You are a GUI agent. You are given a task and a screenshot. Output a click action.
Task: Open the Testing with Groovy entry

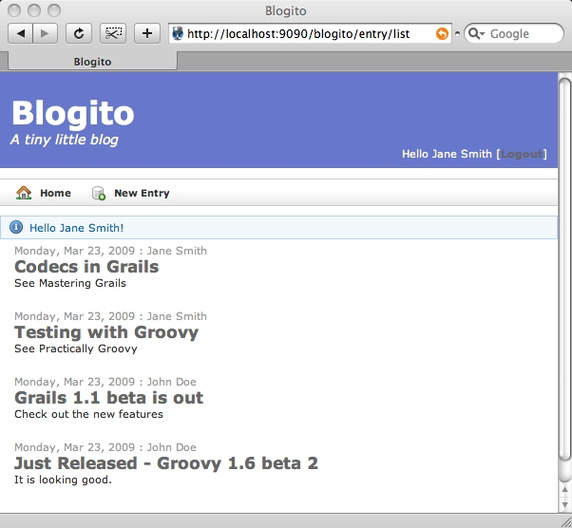(x=107, y=332)
